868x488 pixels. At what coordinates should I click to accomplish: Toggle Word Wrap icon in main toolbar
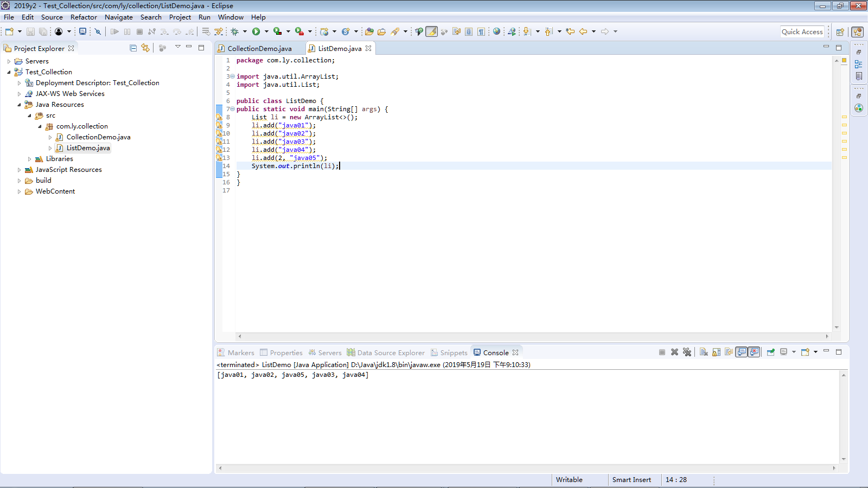tap(456, 31)
